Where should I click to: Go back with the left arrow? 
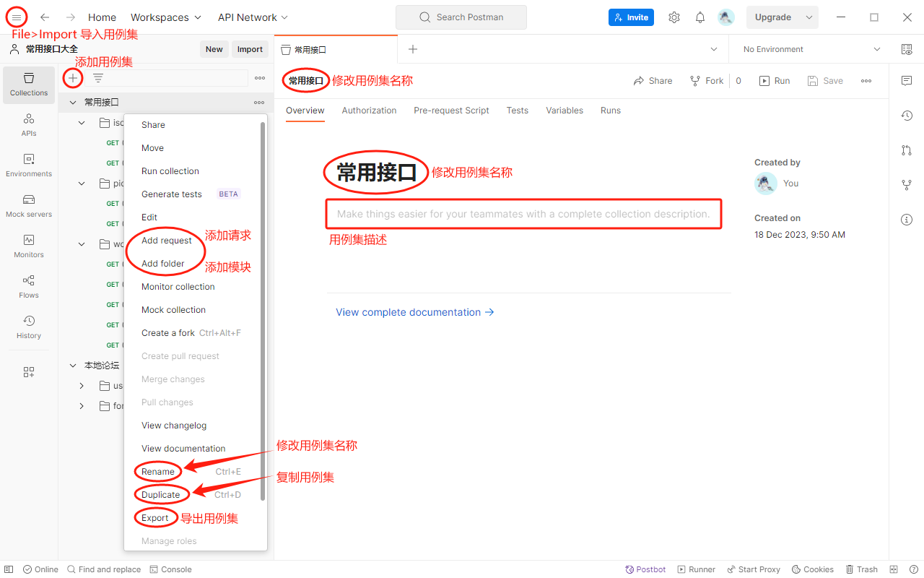point(45,17)
